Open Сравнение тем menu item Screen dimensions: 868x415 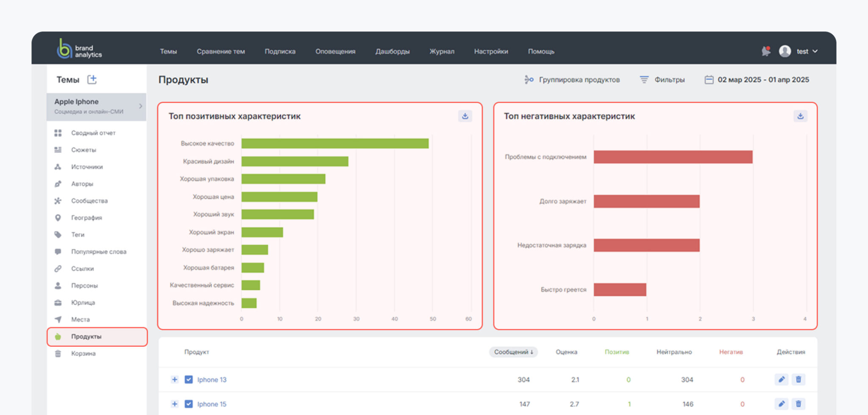[x=221, y=51]
